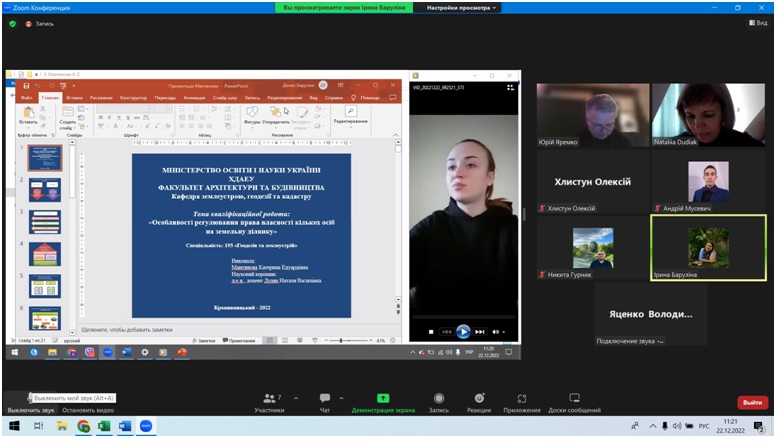Expand the arrow next to Участники
This screenshot has height=441, width=781.
296,398
